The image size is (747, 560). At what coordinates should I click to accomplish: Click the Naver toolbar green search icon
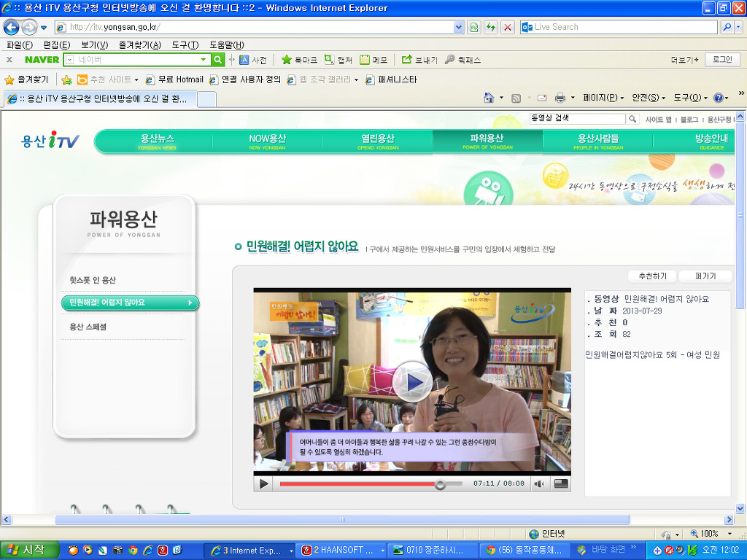click(x=217, y=60)
